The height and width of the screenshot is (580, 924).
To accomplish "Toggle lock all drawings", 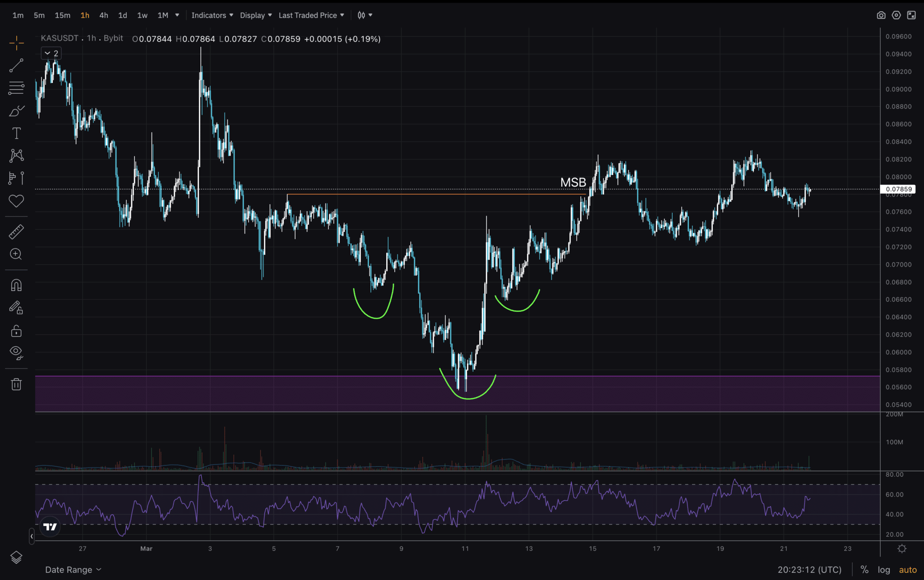I will pos(16,331).
